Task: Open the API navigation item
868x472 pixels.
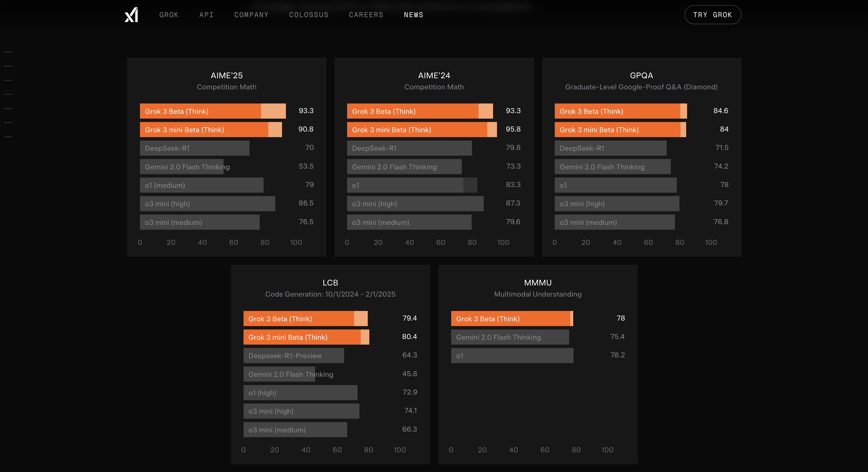Action: point(206,14)
